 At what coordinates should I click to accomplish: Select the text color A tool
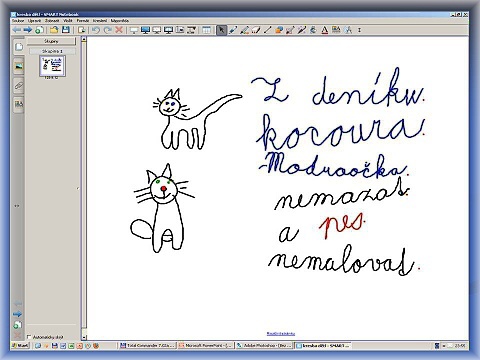pyautogui.click(x=325, y=30)
